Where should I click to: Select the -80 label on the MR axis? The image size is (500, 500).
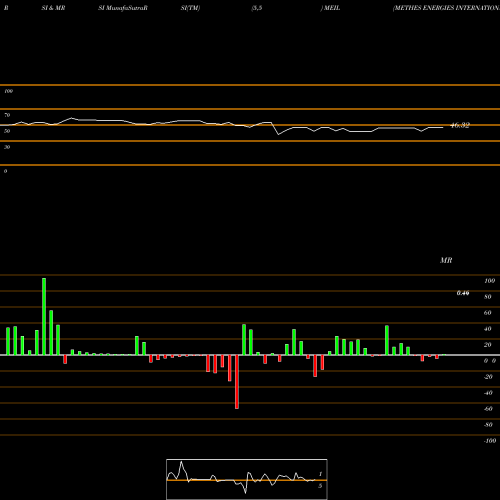point(488,425)
